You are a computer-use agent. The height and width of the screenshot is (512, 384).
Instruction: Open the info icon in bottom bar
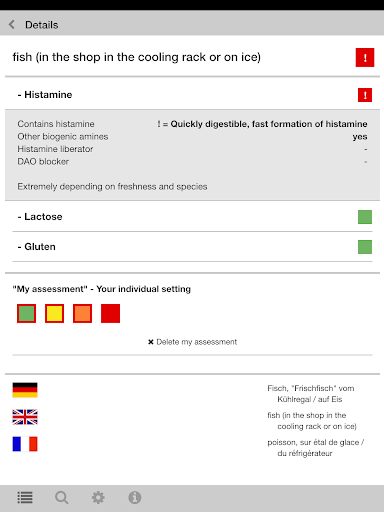click(x=135, y=498)
